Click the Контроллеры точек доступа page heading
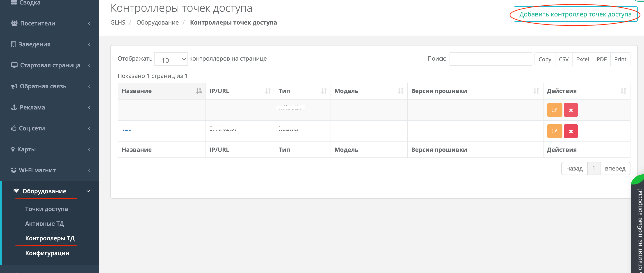This screenshot has width=644, height=273. [x=181, y=8]
